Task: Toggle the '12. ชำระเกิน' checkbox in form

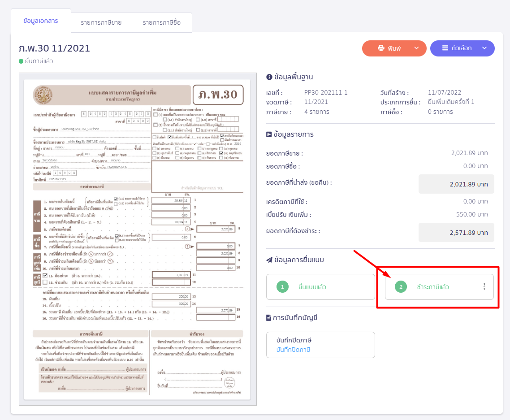Action: [x=45, y=282]
